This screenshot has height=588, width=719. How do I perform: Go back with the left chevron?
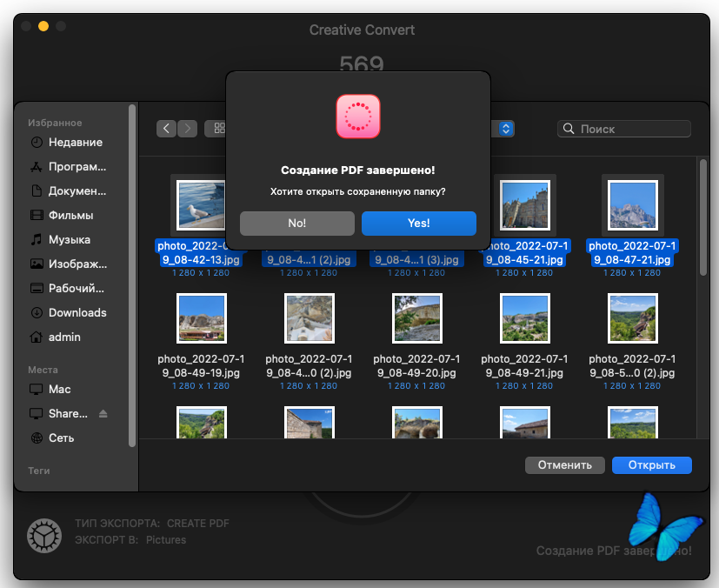coord(166,129)
